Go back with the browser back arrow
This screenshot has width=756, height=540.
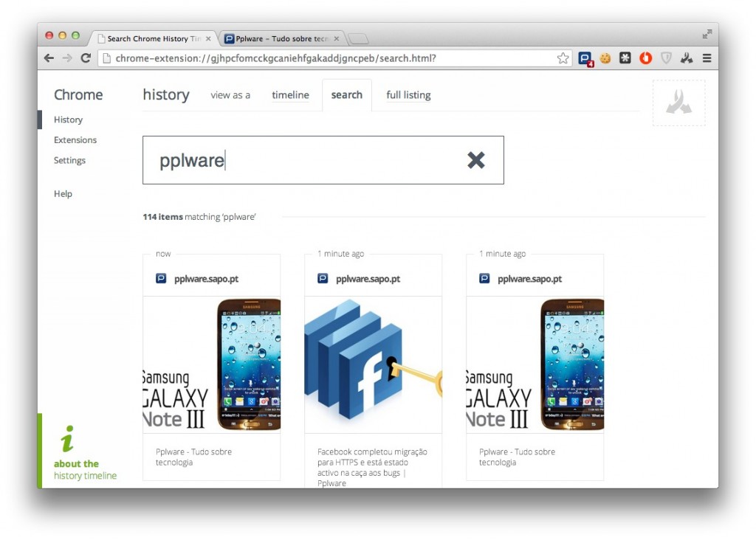(x=49, y=58)
